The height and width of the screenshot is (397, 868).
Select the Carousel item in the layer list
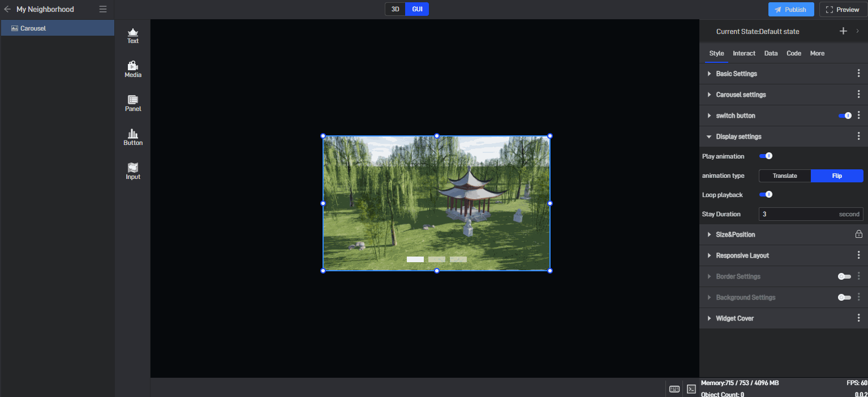pyautogui.click(x=58, y=28)
